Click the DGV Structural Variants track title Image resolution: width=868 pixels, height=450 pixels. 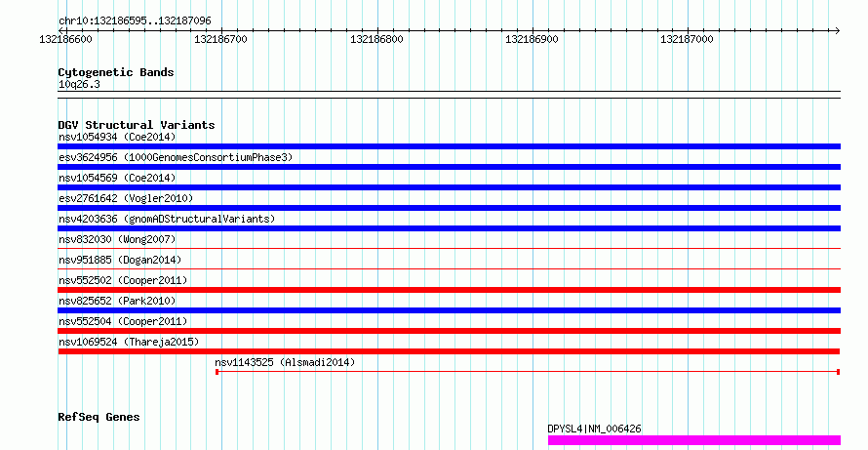click(x=137, y=125)
